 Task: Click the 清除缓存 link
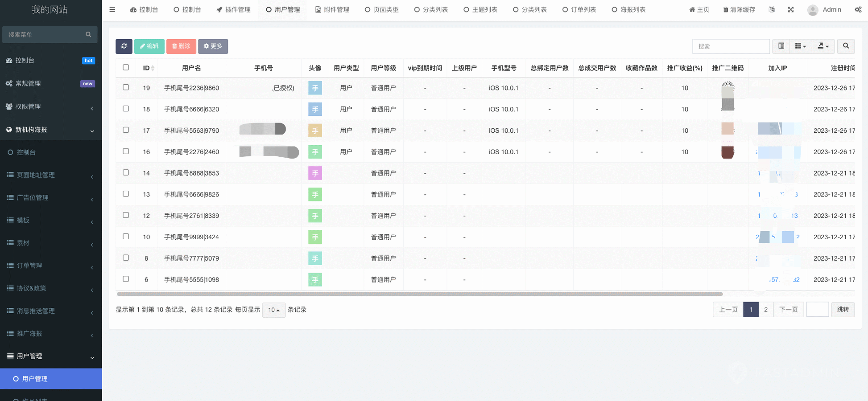click(739, 10)
